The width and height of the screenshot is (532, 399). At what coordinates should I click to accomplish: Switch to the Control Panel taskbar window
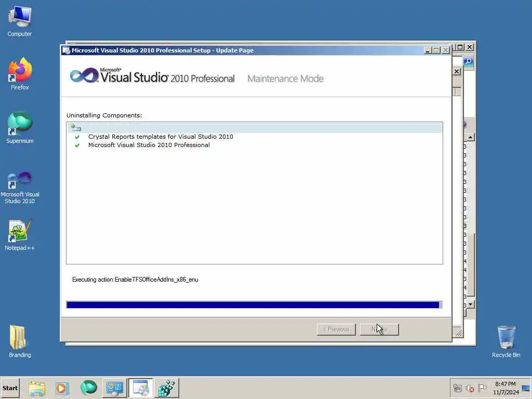pyautogui.click(x=114, y=388)
